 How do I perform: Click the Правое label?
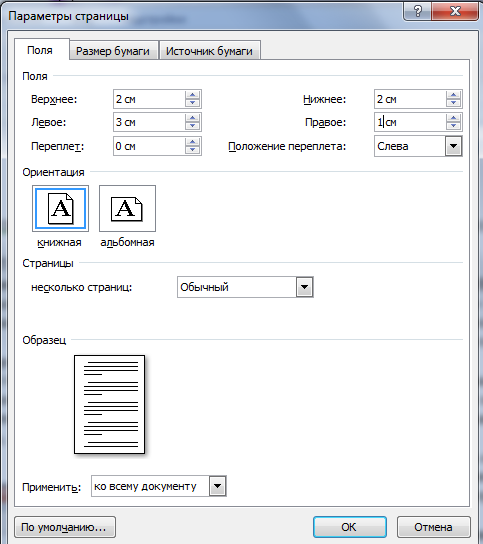pos(325,122)
